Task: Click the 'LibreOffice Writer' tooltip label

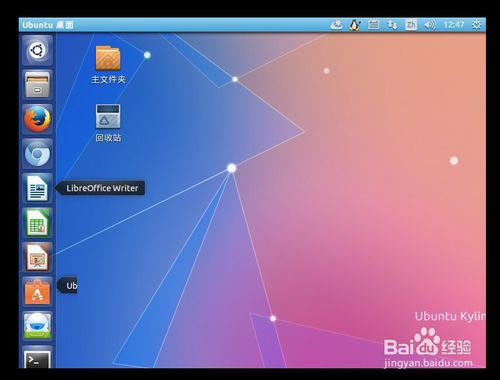Action: [x=102, y=188]
